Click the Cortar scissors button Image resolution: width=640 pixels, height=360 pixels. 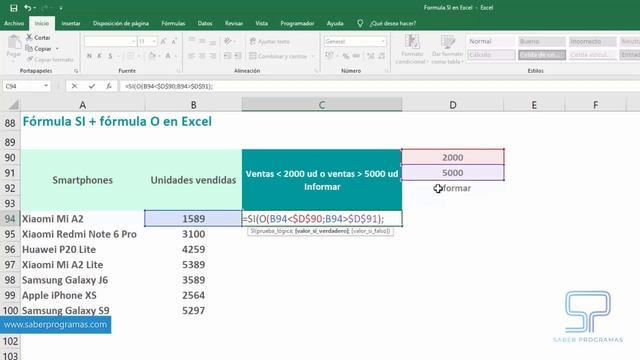[x=38, y=38]
